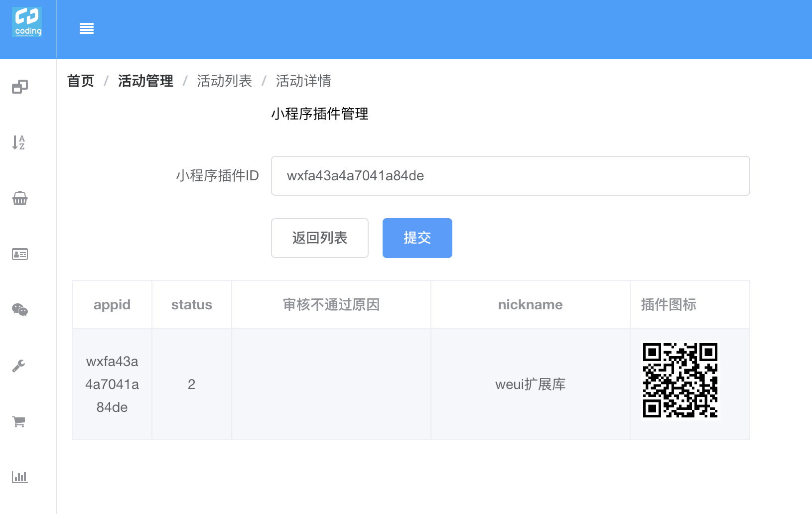Open the bar chart statistics sidebar icon
812x514 pixels.
coord(20,477)
